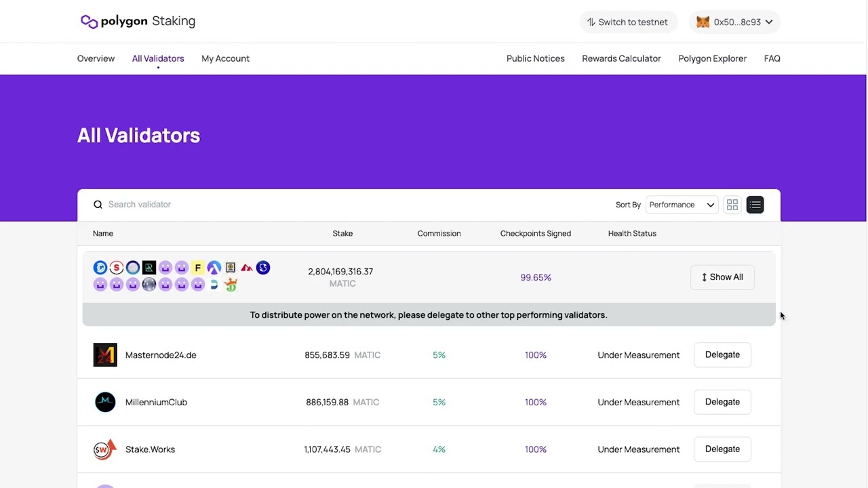Select the All Validators tab
868x488 pixels.
(158, 58)
